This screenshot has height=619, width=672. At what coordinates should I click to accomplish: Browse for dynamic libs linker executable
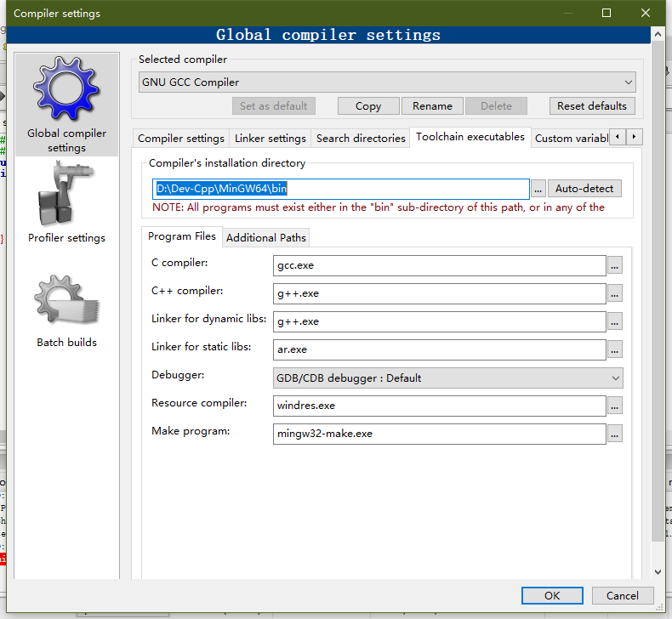click(614, 321)
